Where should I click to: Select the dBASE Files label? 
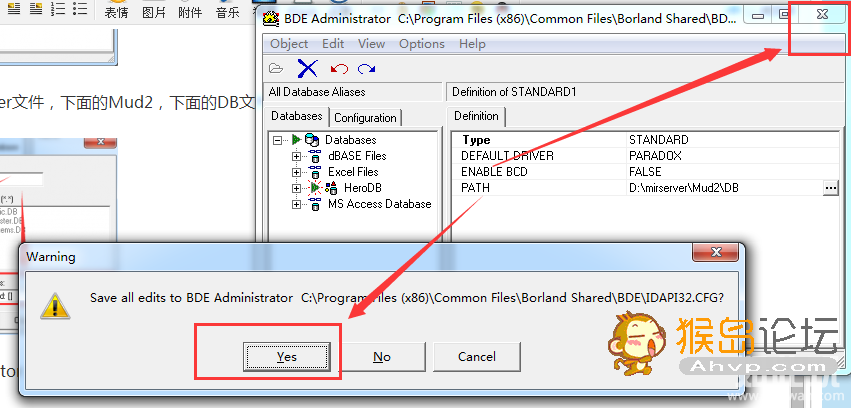[357, 156]
